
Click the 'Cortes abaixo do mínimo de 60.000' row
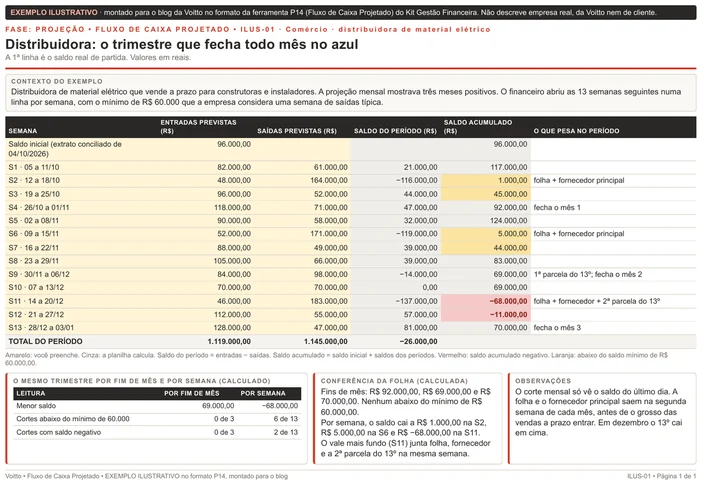click(x=157, y=419)
